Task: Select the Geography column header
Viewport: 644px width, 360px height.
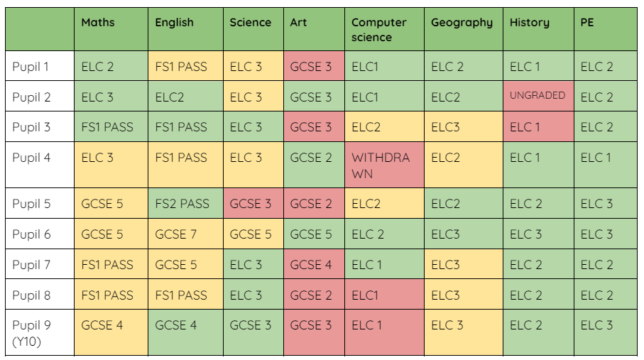Action: (x=462, y=23)
